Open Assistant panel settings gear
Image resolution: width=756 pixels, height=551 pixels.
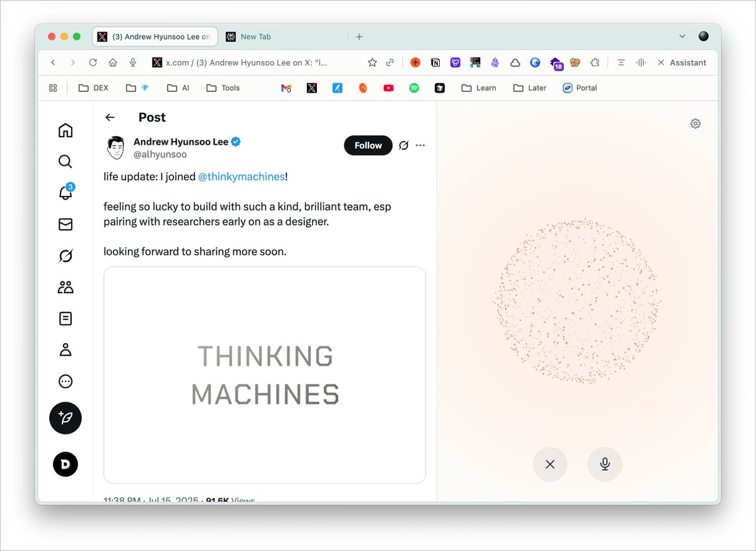pyautogui.click(x=696, y=124)
